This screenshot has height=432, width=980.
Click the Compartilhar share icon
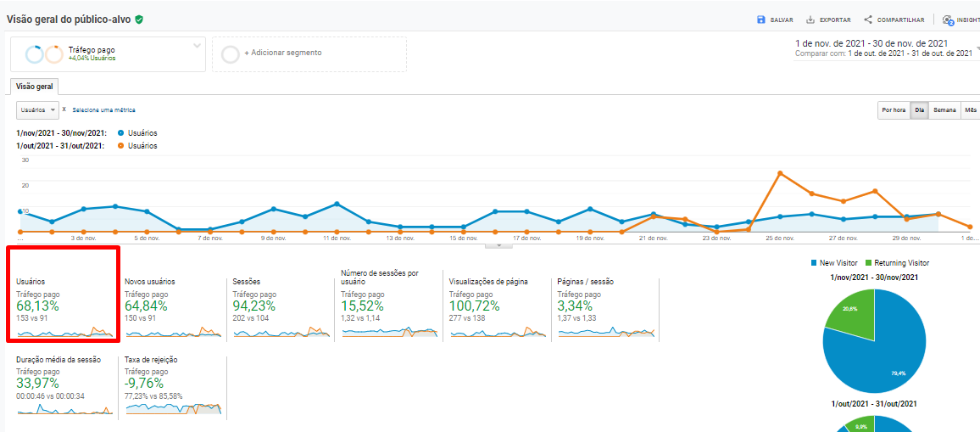[x=868, y=20]
